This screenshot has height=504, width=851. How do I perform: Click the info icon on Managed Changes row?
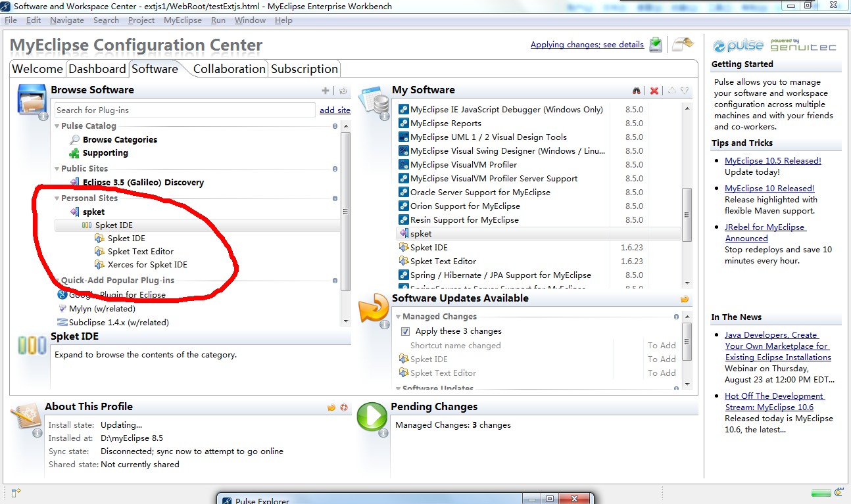point(676,317)
